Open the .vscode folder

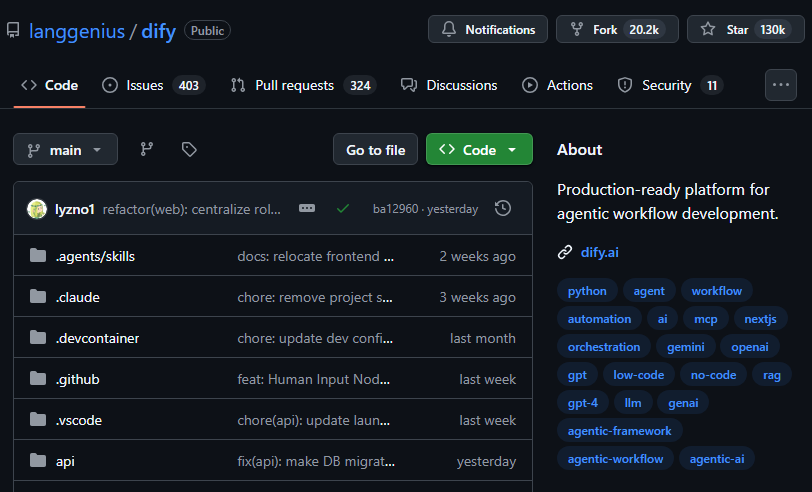coord(79,420)
